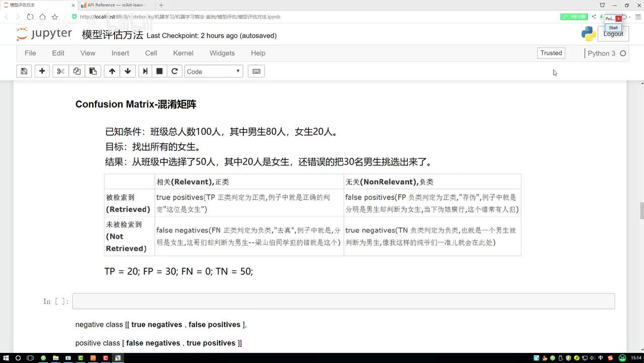Insert a cell below with plus icon
This screenshot has height=363, width=644.
tap(42, 71)
